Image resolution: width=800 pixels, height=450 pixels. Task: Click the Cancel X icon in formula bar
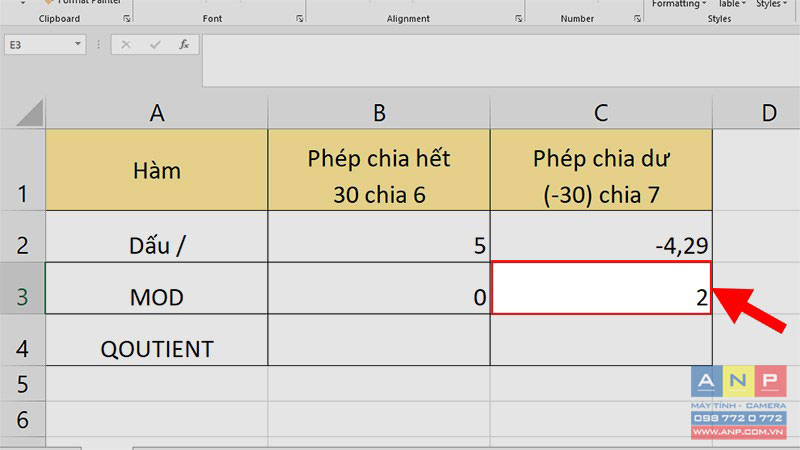click(126, 45)
